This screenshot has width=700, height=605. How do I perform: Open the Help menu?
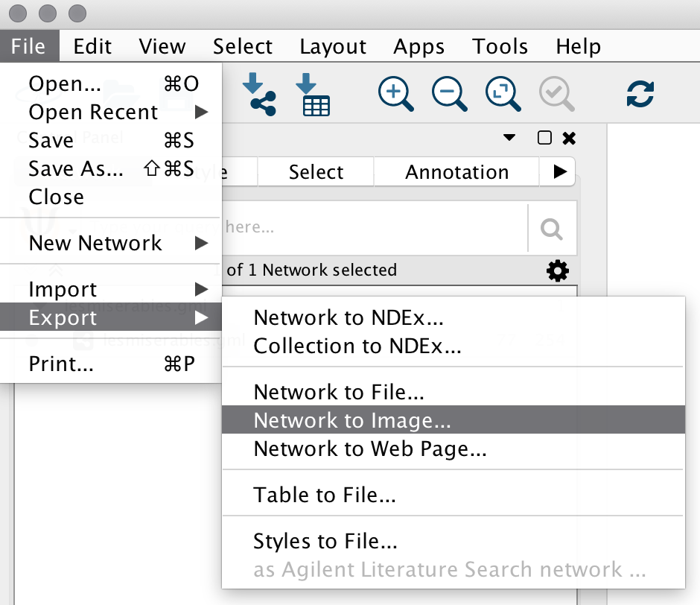pos(578,46)
